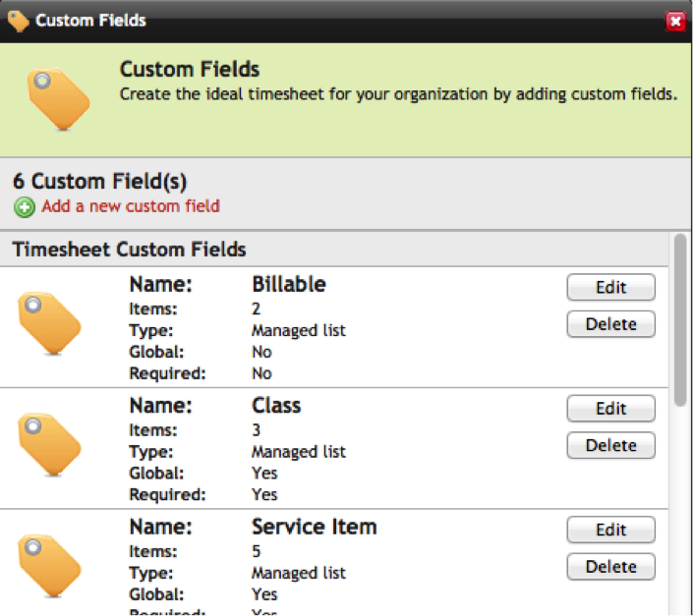Click the green plus icon

pos(24,207)
